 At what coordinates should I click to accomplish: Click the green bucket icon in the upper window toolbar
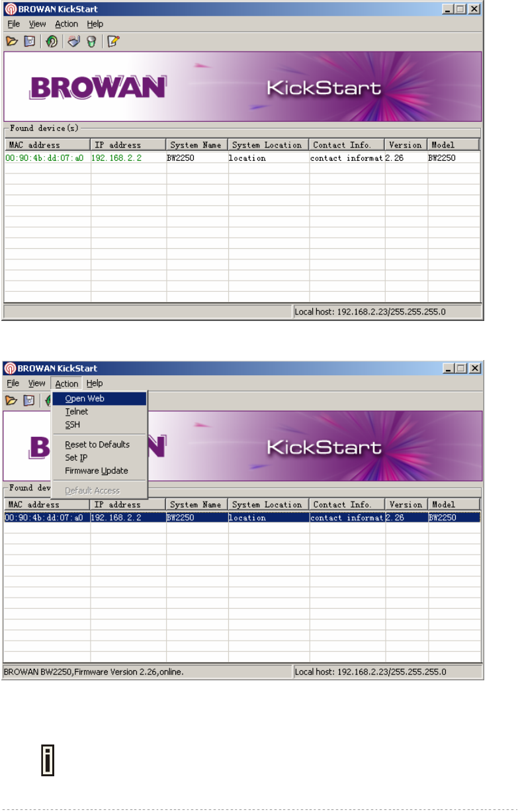coord(91,41)
